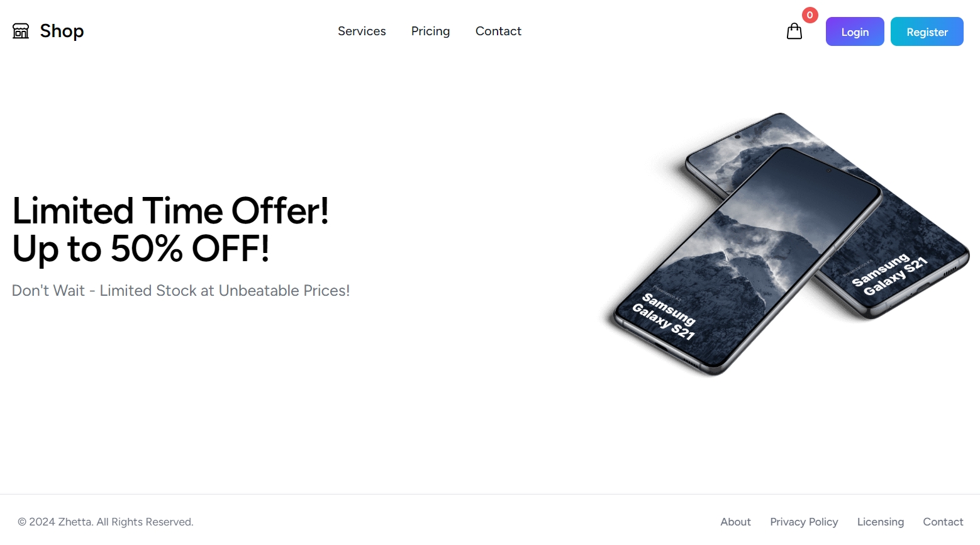Open the Privacy Policy footer link
Viewport: 980px width, 545px height.
click(804, 522)
